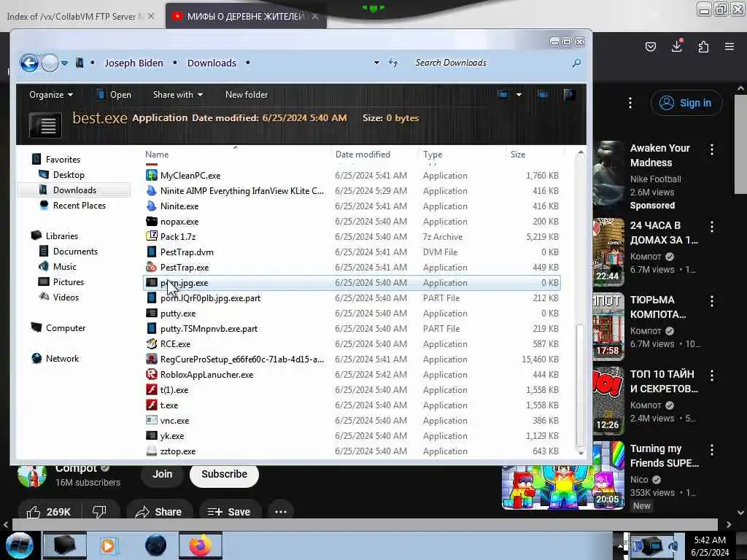Click the Explorer vertical scrollbar thumb
Screen dimensions: 747x560
[580, 385]
